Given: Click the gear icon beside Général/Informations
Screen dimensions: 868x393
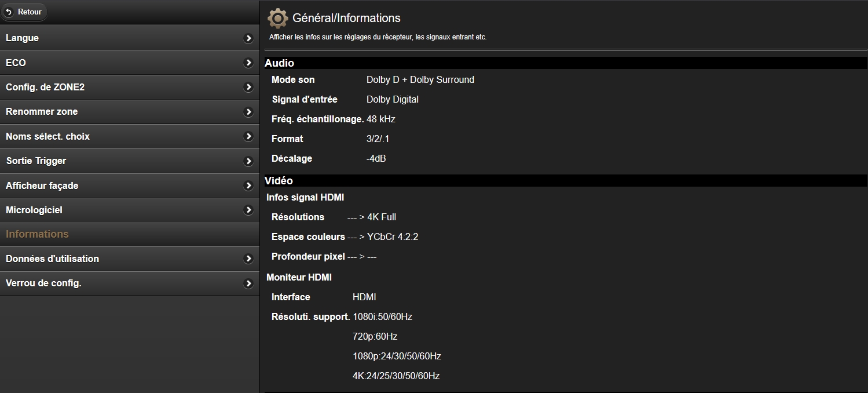Looking at the screenshot, I should (278, 19).
